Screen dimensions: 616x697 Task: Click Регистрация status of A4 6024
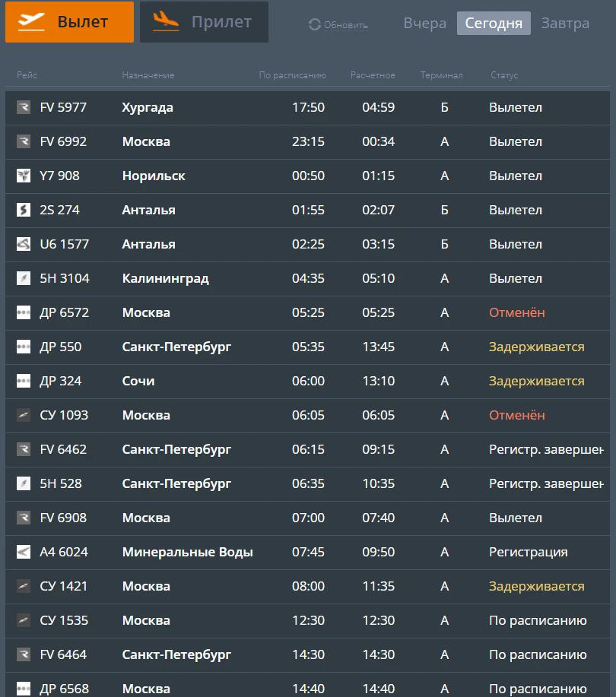(x=529, y=553)
